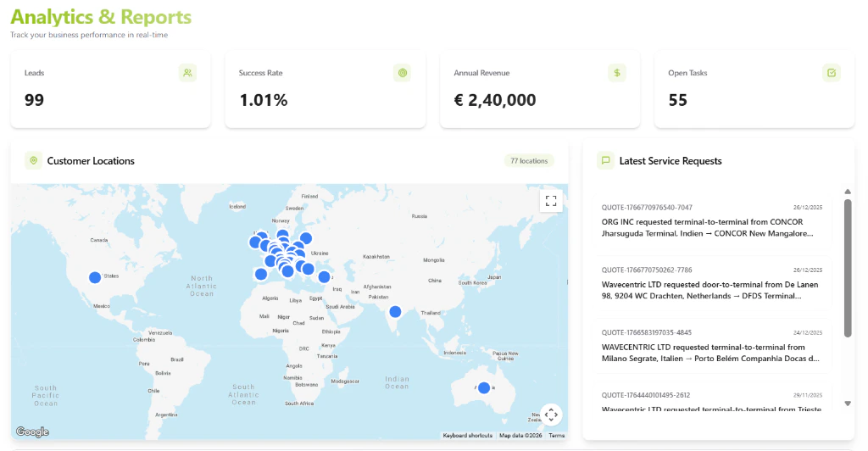Click the Customer Locations heading
The width and height of the screenshot is (868, 451).
pos(91,161)
